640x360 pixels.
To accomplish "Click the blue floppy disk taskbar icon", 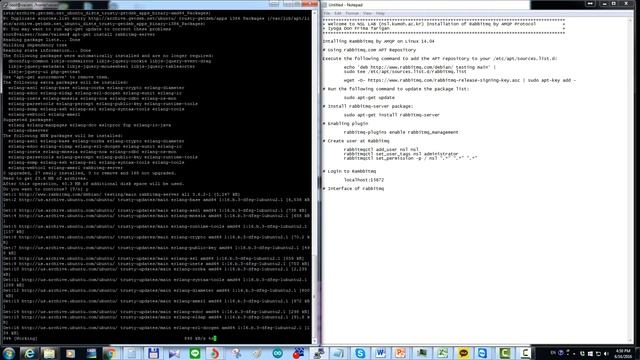I will 153,353.
